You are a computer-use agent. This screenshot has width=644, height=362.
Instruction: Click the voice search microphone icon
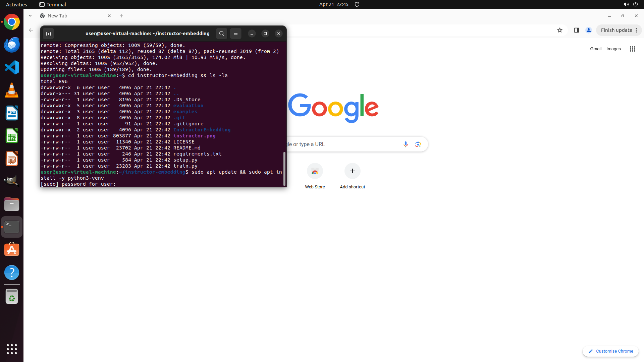(x=406, y=144)
